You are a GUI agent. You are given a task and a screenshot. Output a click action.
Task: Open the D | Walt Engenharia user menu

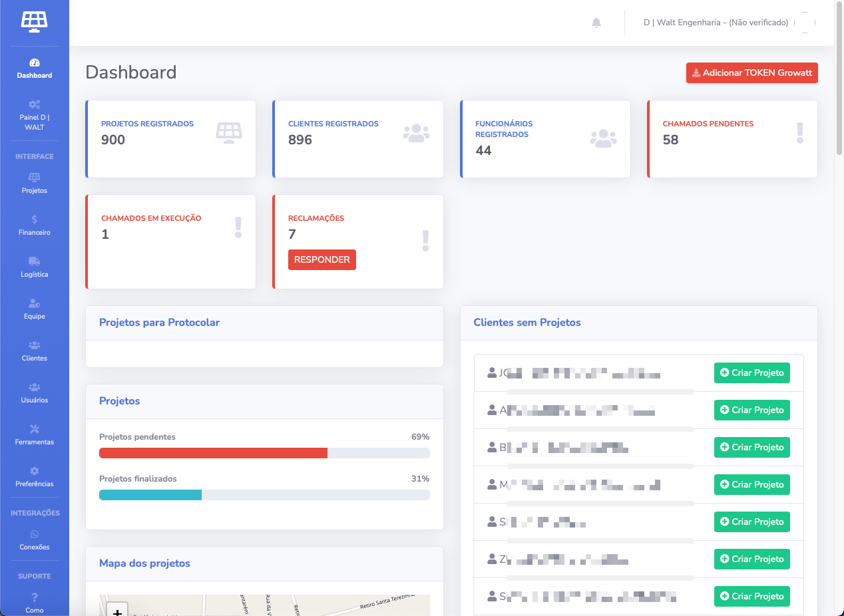click(716, 23)
